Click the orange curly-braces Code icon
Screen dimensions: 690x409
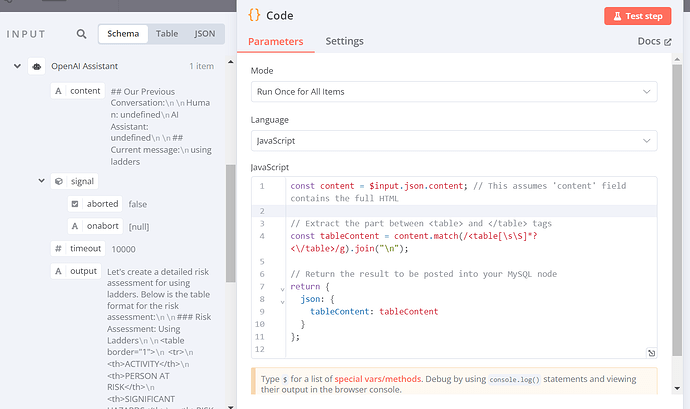pos(254,15)
